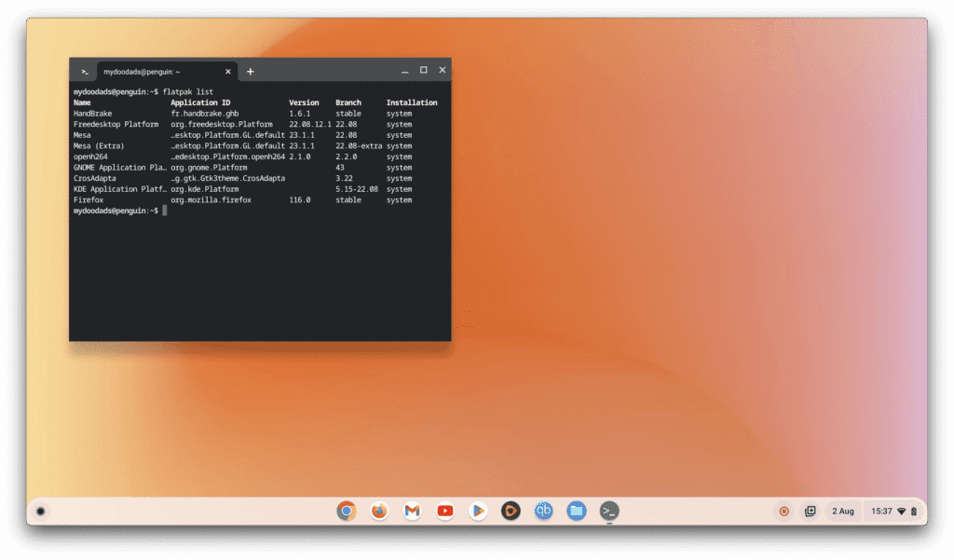Click the 'Firefox' row name
This screenshot has width=954, height=560.
[89, 200]
